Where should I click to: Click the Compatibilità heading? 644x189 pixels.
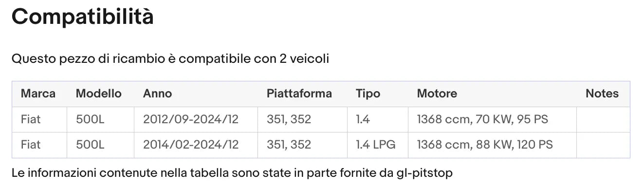coord(83,17)
